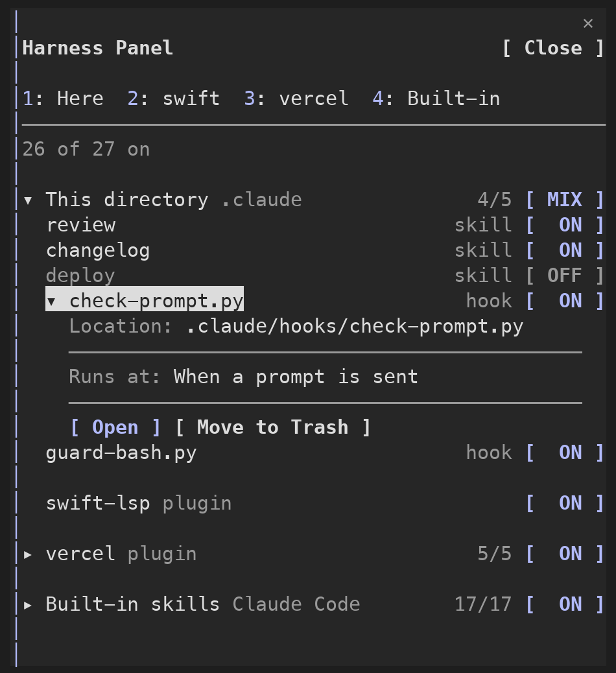Expand the Built-in skills group arrow

tap(28, 605)
